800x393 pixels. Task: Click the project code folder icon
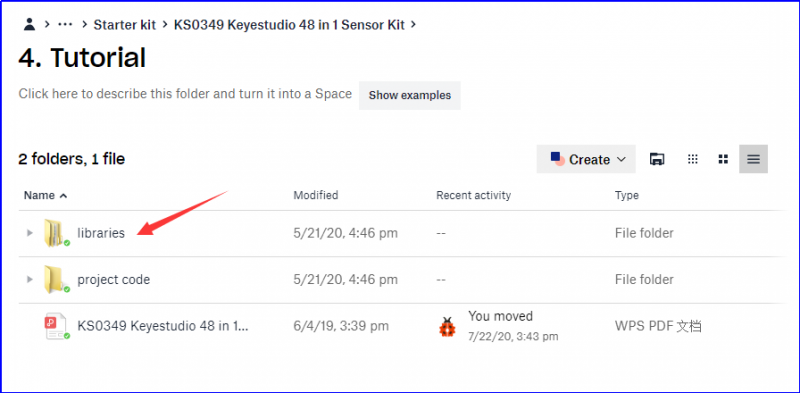click(x=56, y=280)
